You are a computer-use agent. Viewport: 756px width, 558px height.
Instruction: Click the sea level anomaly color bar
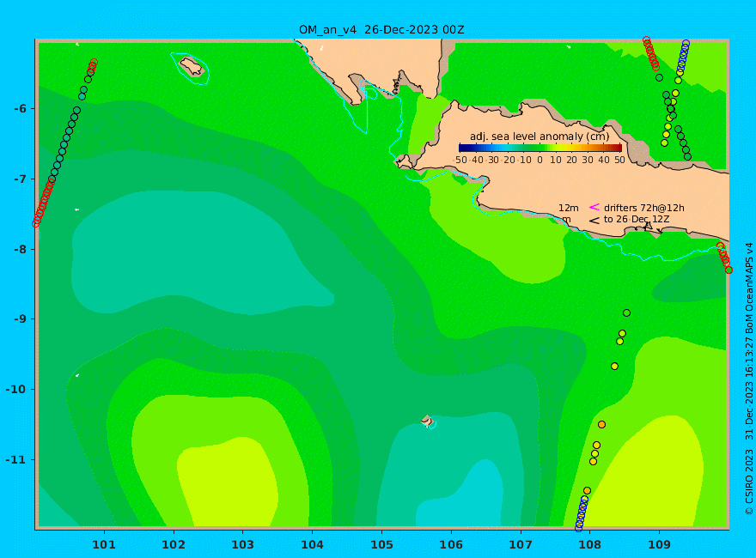540,148
